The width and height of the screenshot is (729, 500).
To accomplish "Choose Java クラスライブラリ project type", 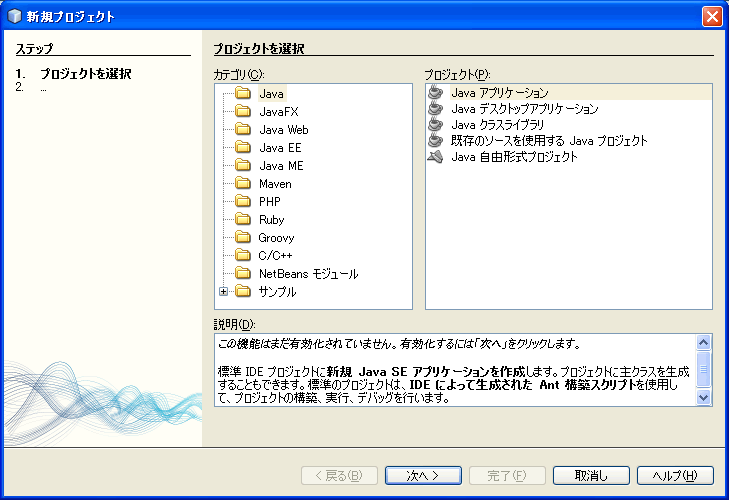I will pos(497,125).
